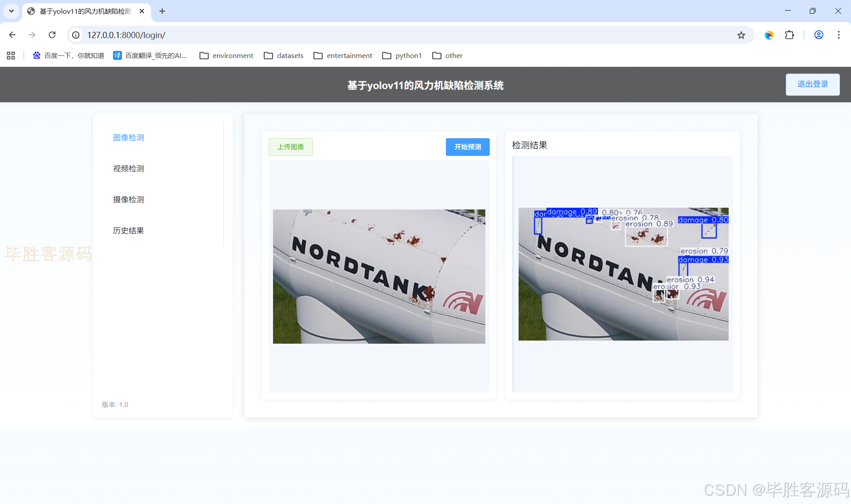This screenshot has width=851, height=504.
Task: Open the entertainment bookmark folder
Action: point(343,55)
